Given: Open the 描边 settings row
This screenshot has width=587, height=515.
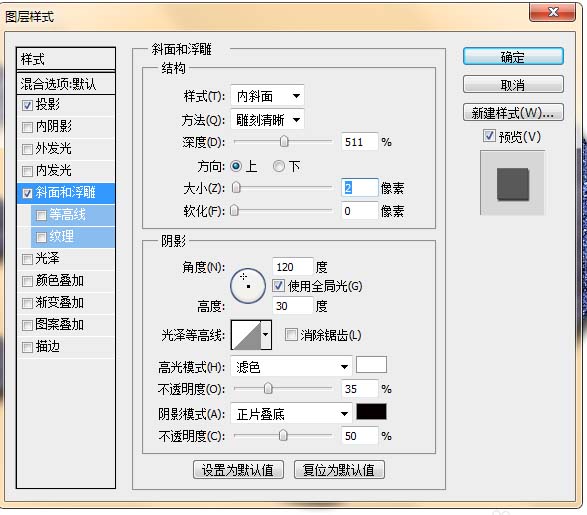Looking at the screenshot, I should click(x=66, y=347).
